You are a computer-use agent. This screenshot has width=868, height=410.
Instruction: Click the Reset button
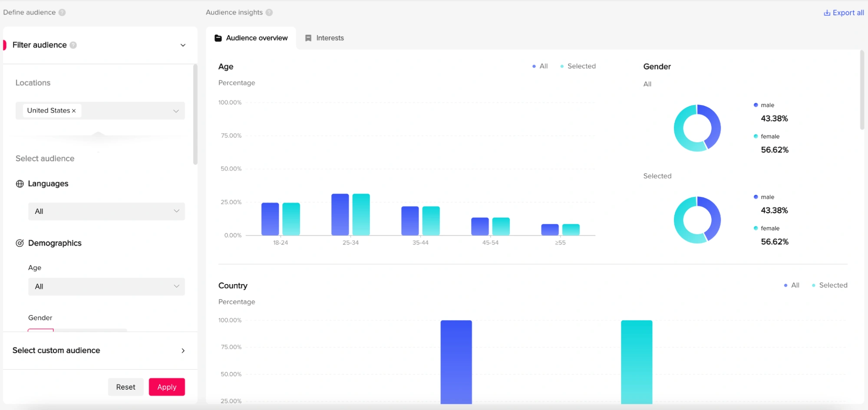coord(125,387)
